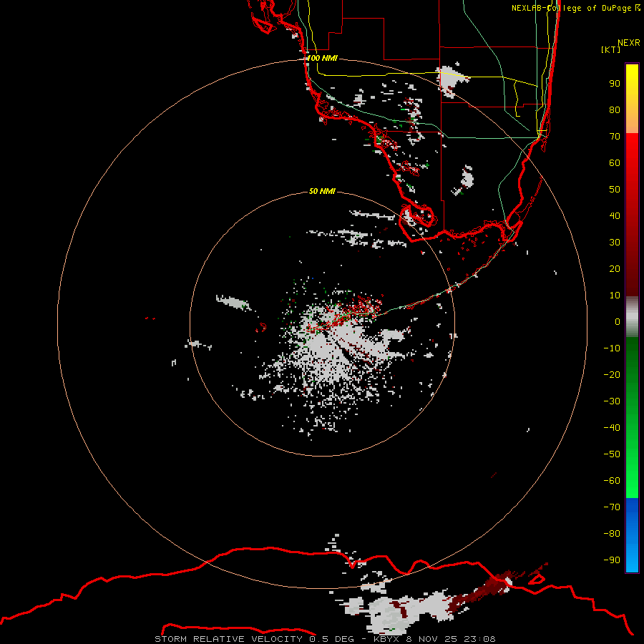Select the 40 knot scale label

615,216
